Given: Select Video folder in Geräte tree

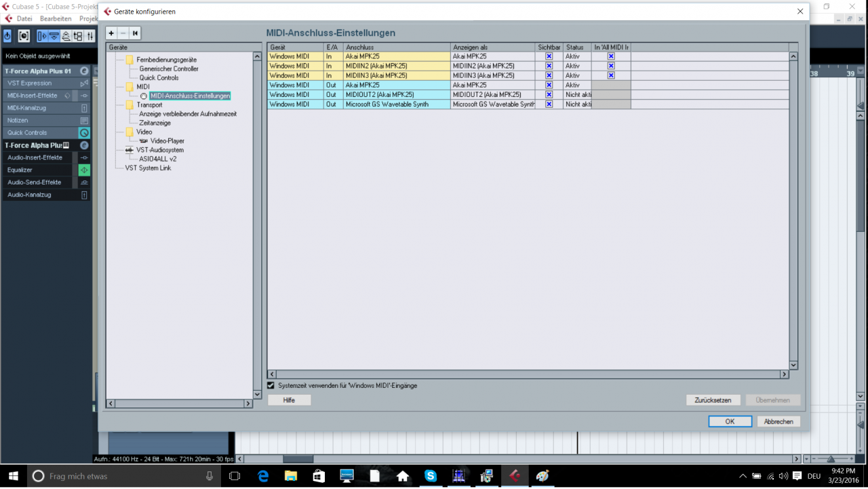Looking at the screenshot, I should click(x=144, y=132).
